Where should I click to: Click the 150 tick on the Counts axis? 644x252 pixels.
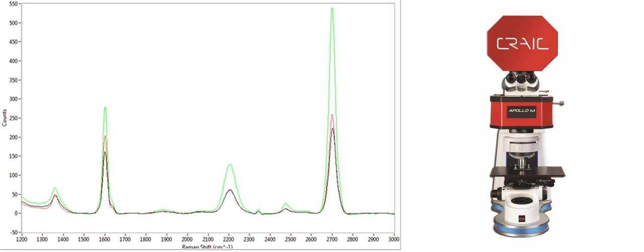(x=14, y=156)
